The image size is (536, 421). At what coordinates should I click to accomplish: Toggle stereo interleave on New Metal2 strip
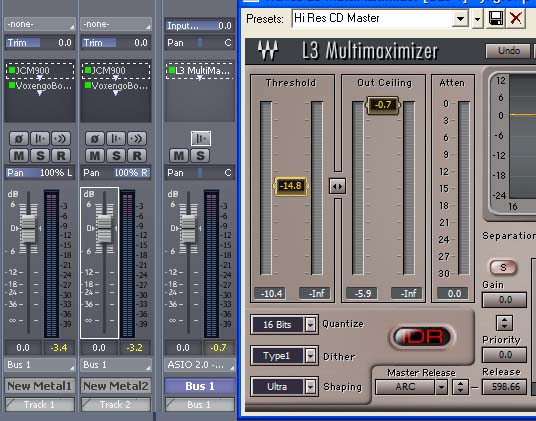(x=116, y=138)
